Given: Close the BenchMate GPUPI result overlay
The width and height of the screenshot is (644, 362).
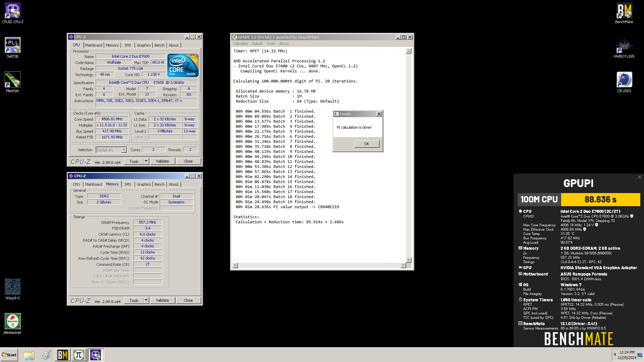Looking at the screenshot, I should (x=639, y=177).
